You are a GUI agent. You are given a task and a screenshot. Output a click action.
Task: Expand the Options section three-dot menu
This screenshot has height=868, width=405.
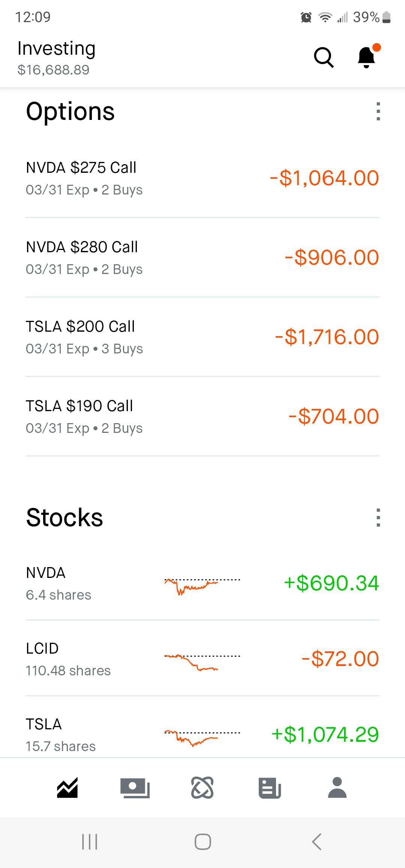378,112
